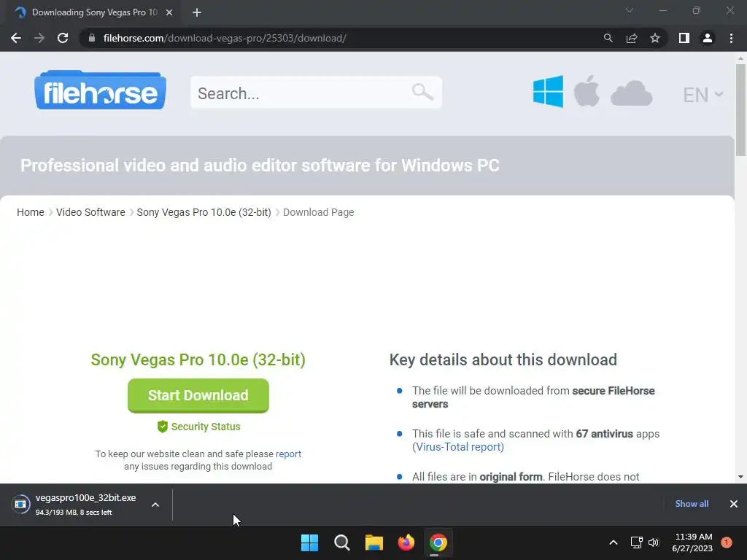Open the volume tray icon
This screenshot has width=747, height=560.
pos(654,542)
